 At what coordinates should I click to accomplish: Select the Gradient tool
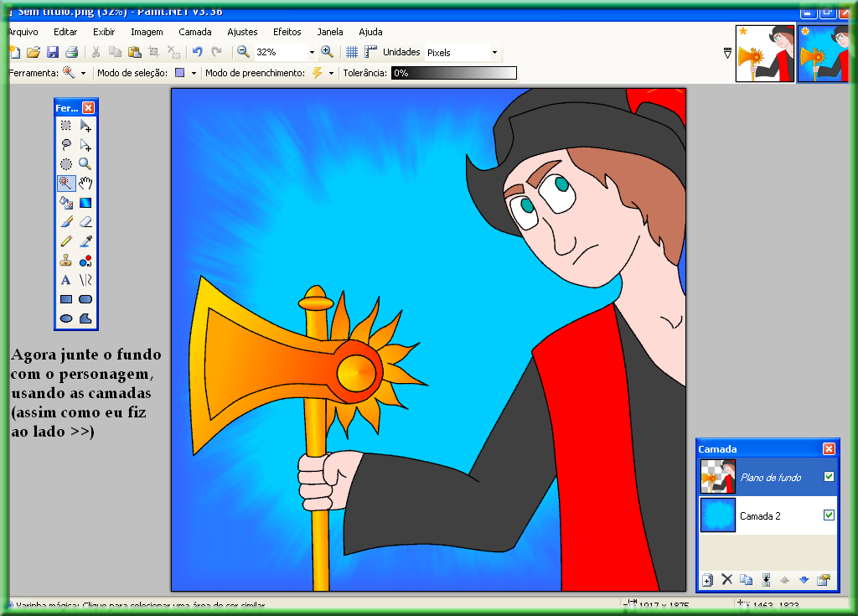[85, 203]
